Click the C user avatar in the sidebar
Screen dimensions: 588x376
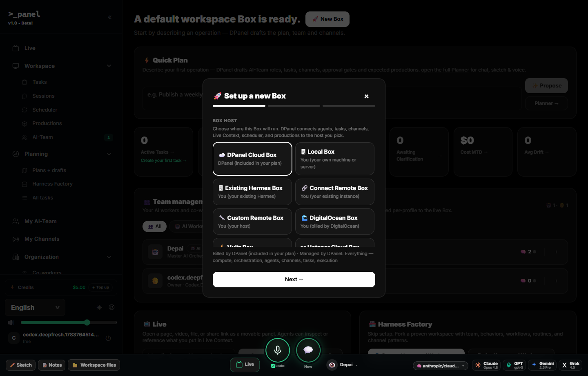pos(14,338)
